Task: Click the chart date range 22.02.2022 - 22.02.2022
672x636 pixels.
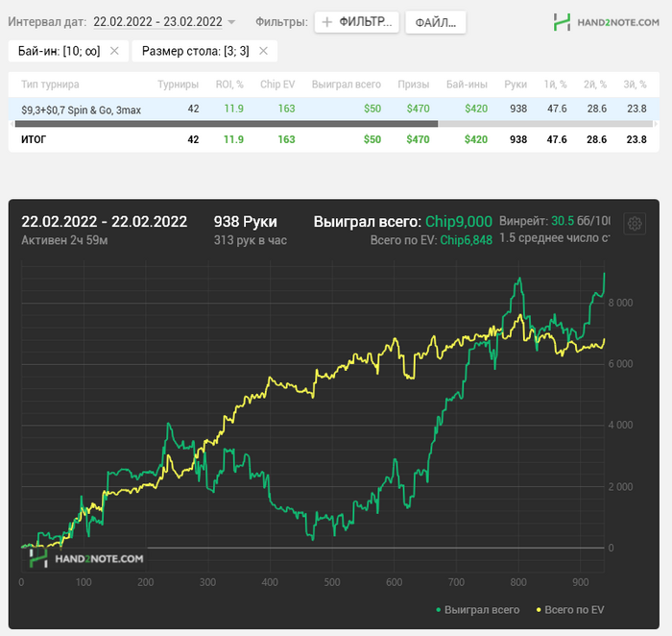Action: [104, 222]
